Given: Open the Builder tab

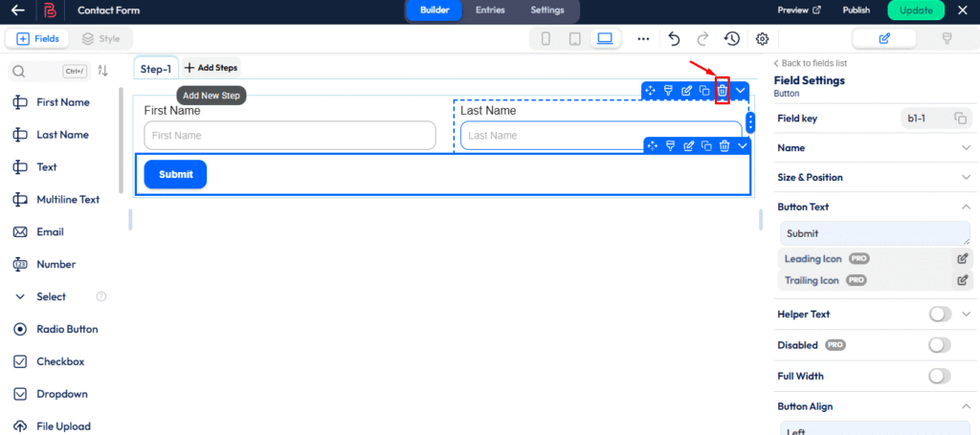Looking at the screenshot, I should click(x=434, y=11).
